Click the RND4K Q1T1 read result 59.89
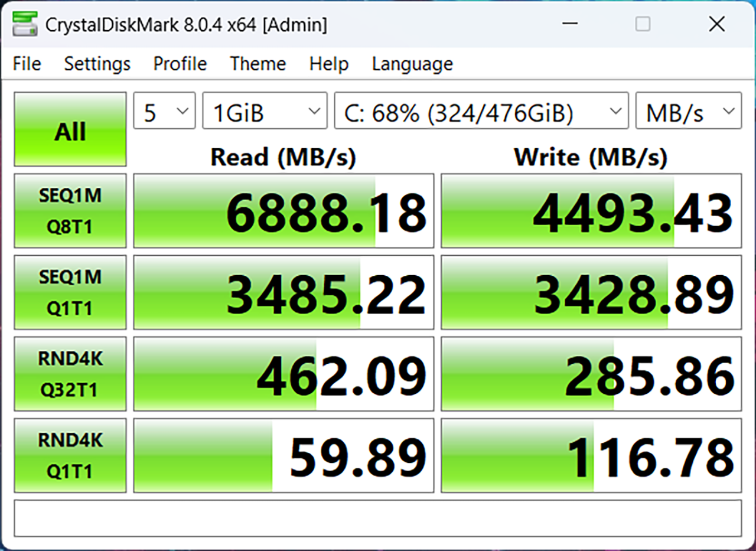Viewport: 756px width, 551px height. click(x=283, y=455)
